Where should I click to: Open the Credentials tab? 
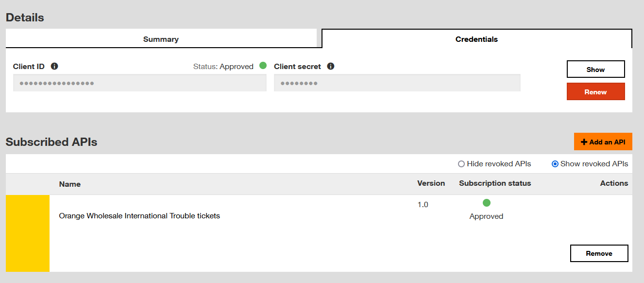(476, 39)
